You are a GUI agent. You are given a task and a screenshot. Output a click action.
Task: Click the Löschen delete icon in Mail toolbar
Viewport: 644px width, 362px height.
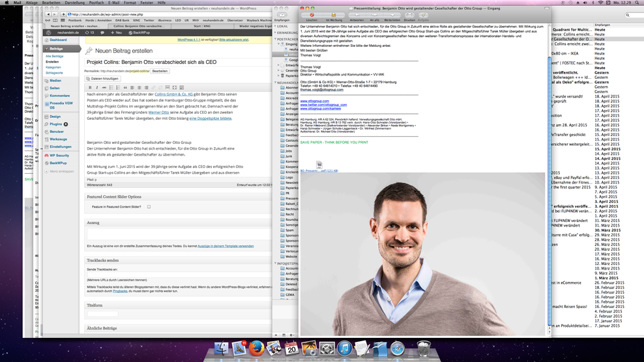coord(312,15)
